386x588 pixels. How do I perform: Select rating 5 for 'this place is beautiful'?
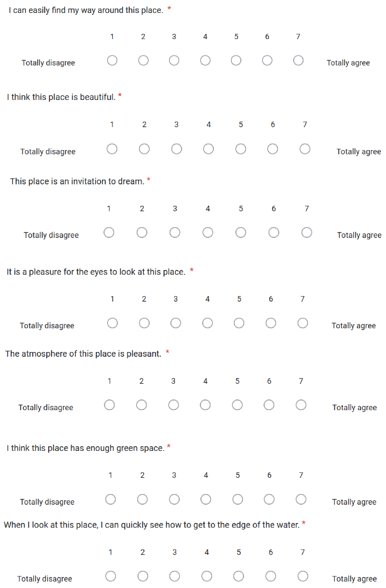[x=240, y=149]
